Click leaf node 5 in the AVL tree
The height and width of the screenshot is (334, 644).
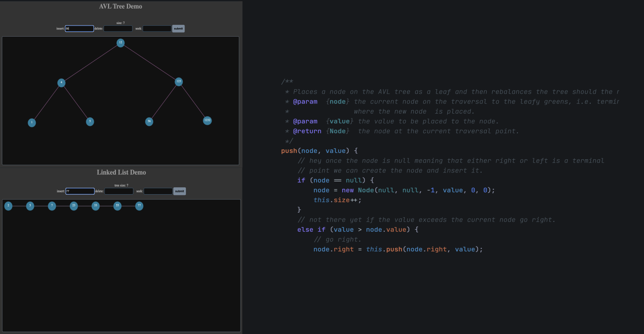click(x=90, y=122)
